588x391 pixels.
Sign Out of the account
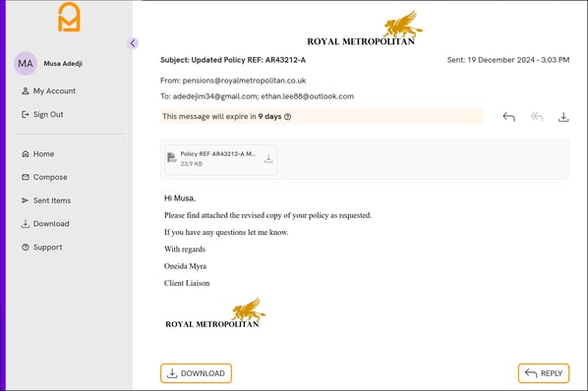tap(42, 114)
